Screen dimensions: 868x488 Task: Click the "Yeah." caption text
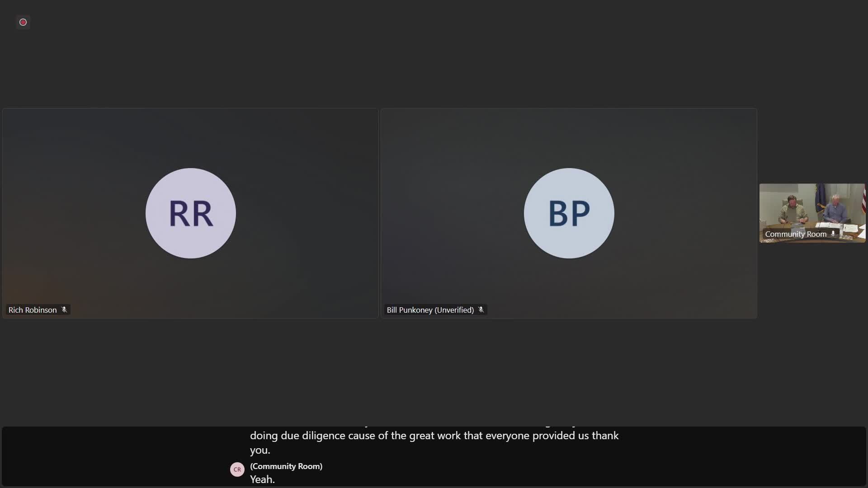(262, 479)
